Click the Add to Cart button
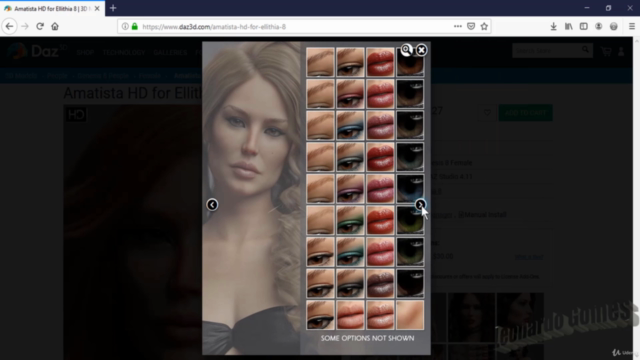 tap(525, 113)
